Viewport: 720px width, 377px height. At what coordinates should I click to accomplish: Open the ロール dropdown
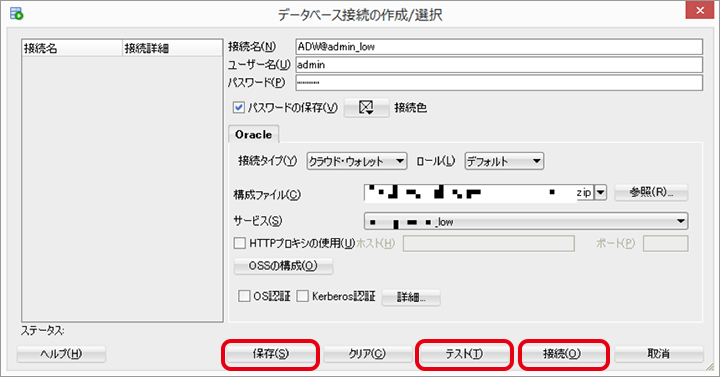click(504, 161)
